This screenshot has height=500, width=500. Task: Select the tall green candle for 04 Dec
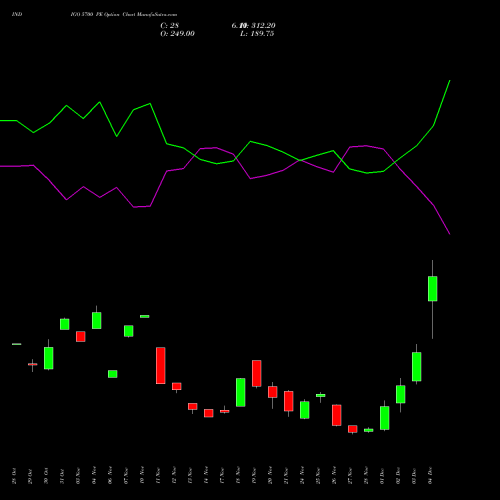coord(433,289)
